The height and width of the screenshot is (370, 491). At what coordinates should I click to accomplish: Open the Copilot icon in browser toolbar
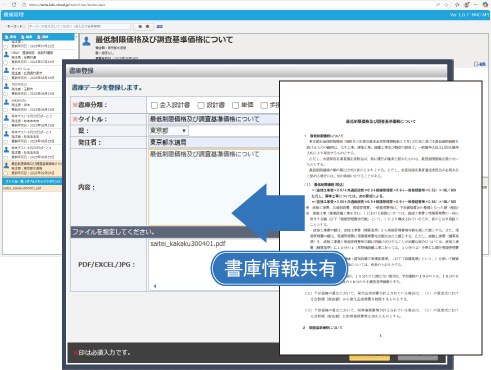point(485,5)
